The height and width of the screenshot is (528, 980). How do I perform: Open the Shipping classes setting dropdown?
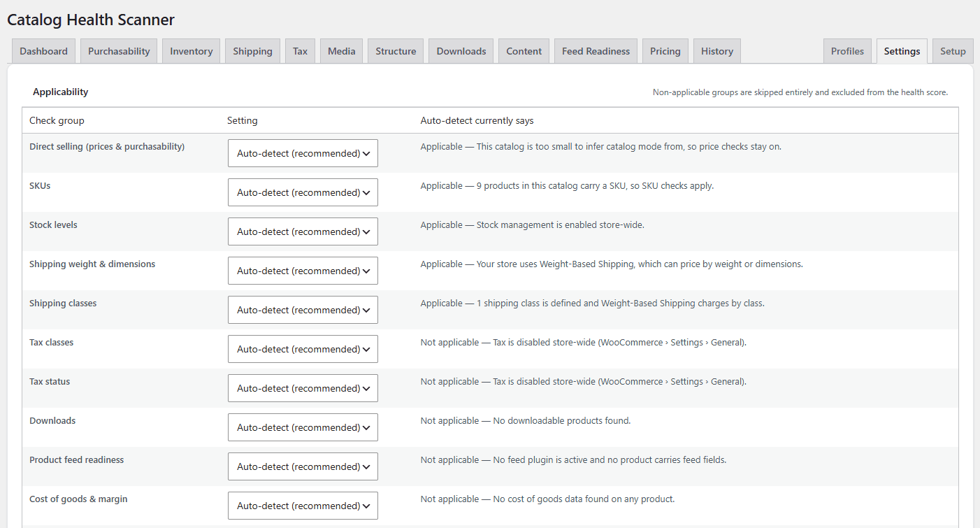click(x=303, y=310)
